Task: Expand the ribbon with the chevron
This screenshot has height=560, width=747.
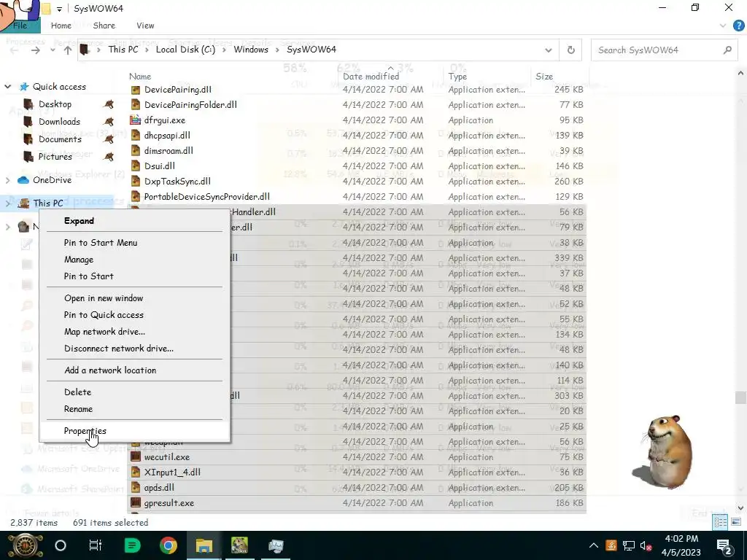Action: tap(723, 26)
